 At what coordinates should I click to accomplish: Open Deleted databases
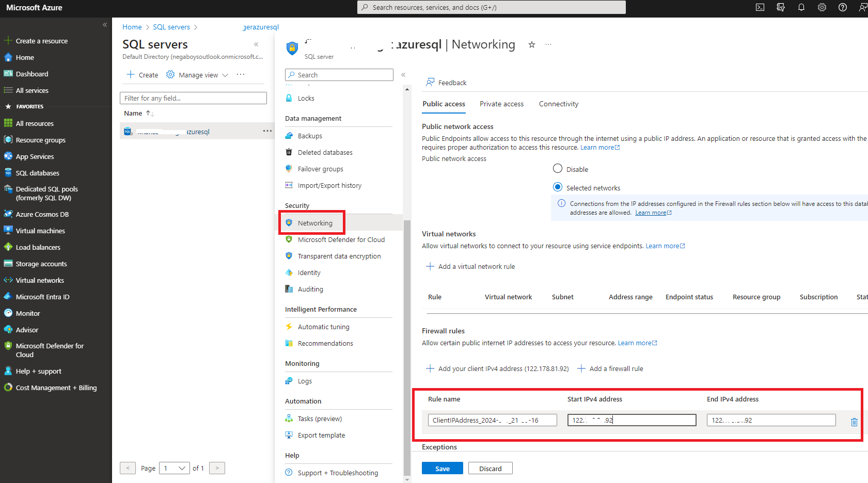(x=325, y=152)
